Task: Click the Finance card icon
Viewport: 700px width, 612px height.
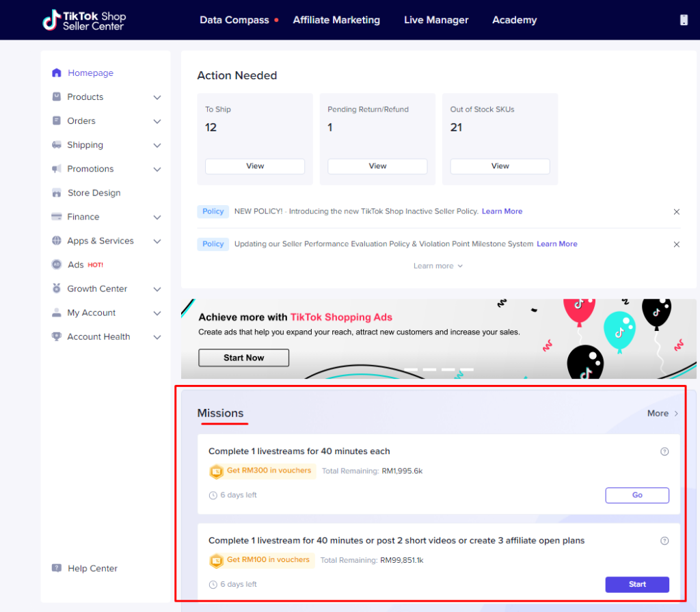Action: (x=56, y=217)
